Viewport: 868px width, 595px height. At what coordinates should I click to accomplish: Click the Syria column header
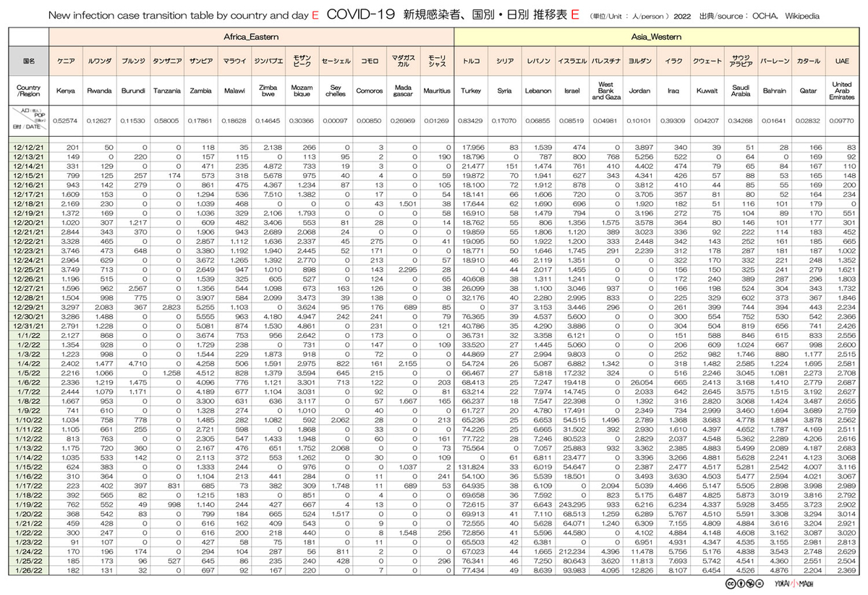tap(505, 91)
